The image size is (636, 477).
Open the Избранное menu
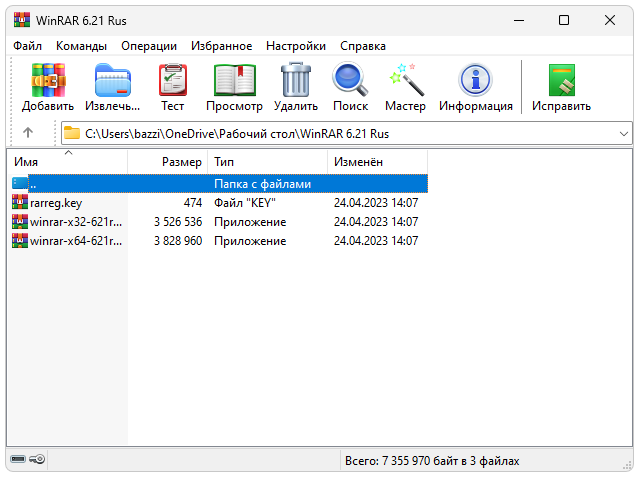coord(221,46)
